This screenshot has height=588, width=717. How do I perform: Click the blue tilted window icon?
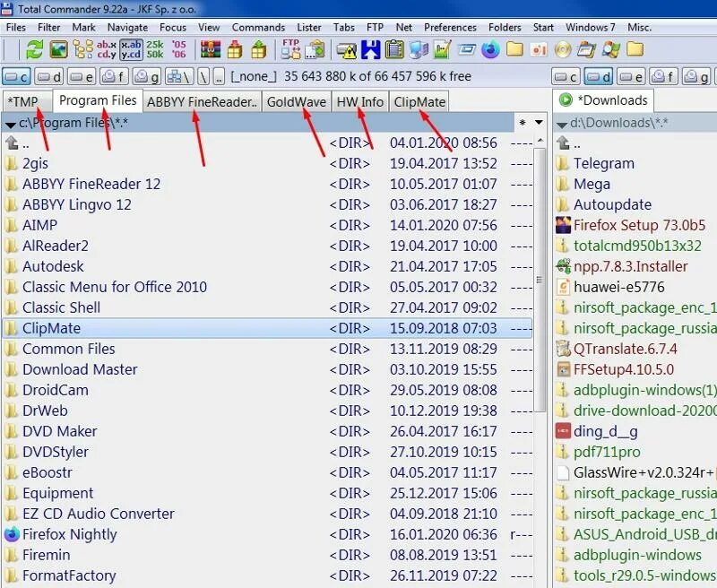pos(466,49)
